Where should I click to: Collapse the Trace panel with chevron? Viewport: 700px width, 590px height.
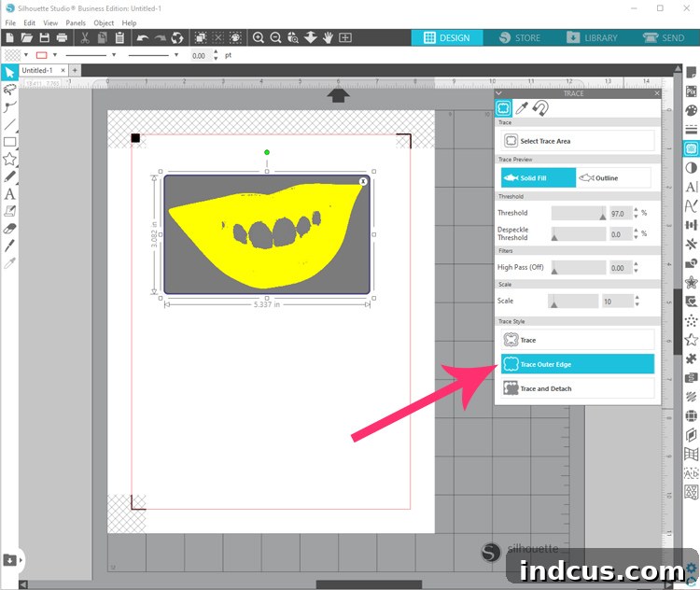point(499,93)
